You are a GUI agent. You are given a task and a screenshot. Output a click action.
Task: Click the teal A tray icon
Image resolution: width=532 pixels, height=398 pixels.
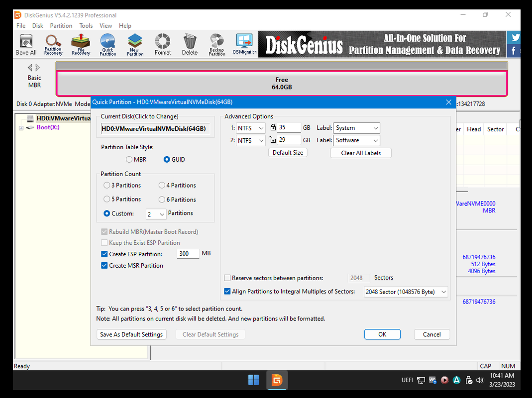coord(457,380)
